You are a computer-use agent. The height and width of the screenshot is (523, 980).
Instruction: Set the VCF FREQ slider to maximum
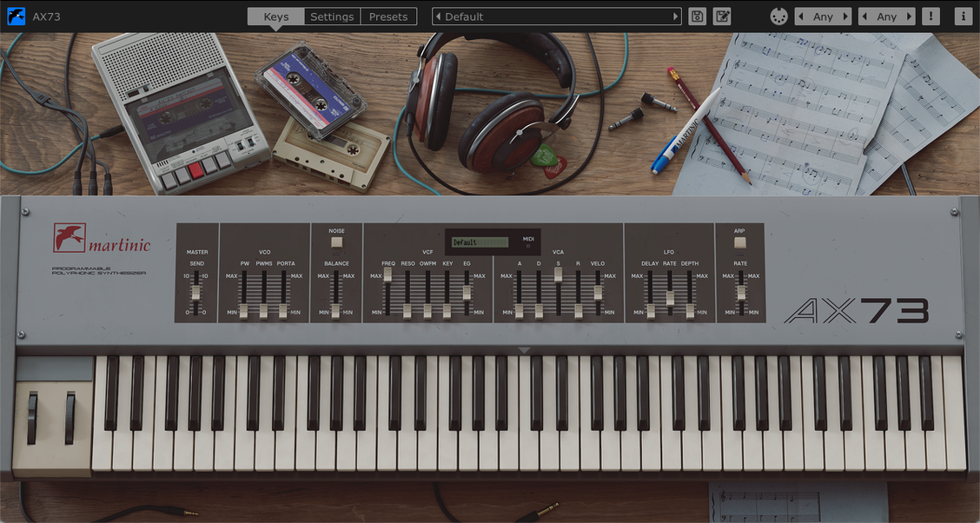387,275
